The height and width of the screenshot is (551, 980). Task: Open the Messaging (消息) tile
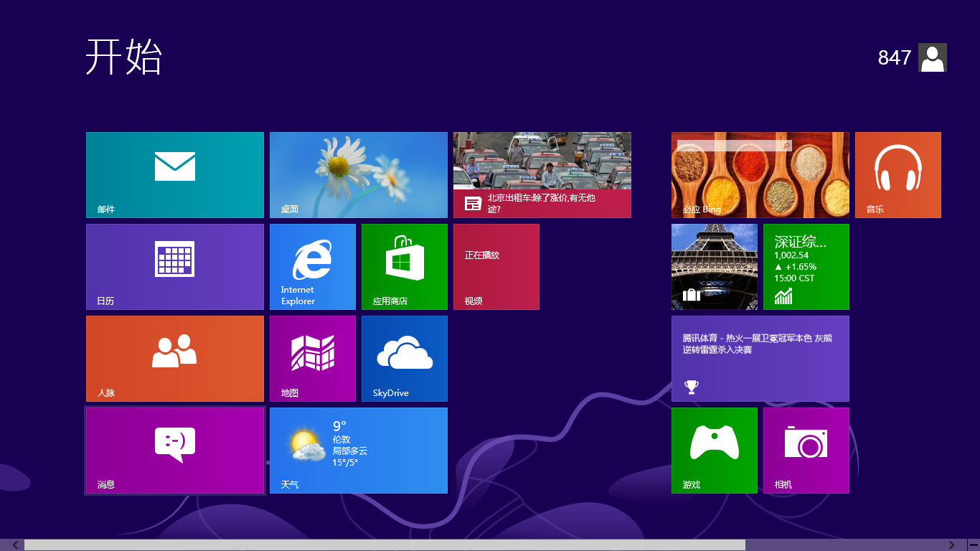pos(175,450)
